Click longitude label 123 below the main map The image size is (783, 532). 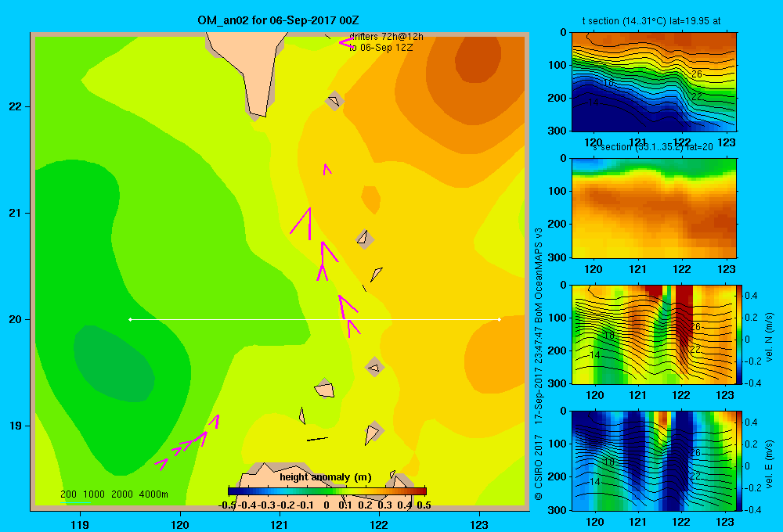pos(479,524)
